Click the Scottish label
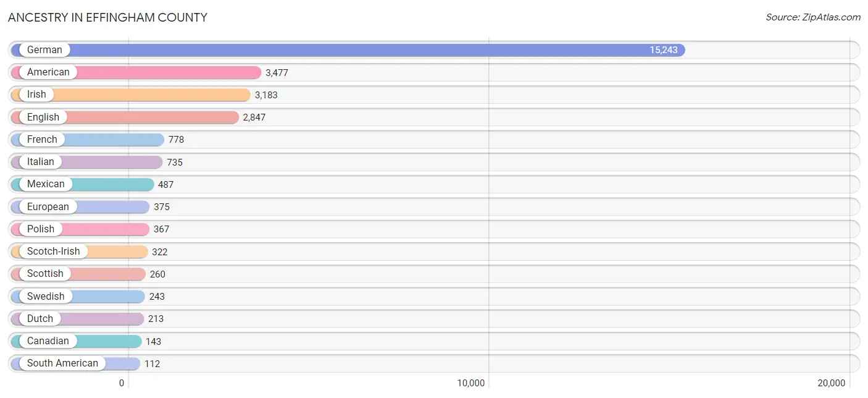Image resolution: width=868 pixels, height=398 pixels. pyautogui.click(x=45, y=274)
